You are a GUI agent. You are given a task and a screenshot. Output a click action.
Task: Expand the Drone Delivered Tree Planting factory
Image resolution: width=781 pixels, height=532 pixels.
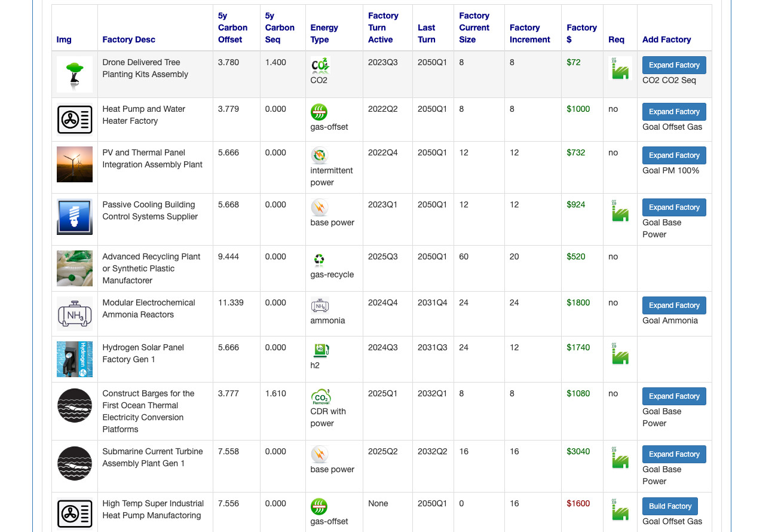674,65
